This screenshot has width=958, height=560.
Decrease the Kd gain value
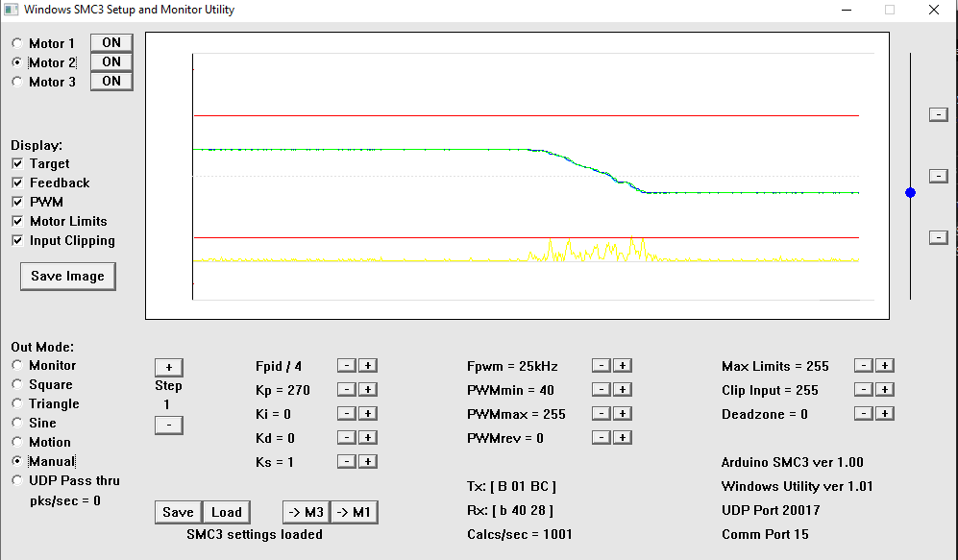click(347, 437)
